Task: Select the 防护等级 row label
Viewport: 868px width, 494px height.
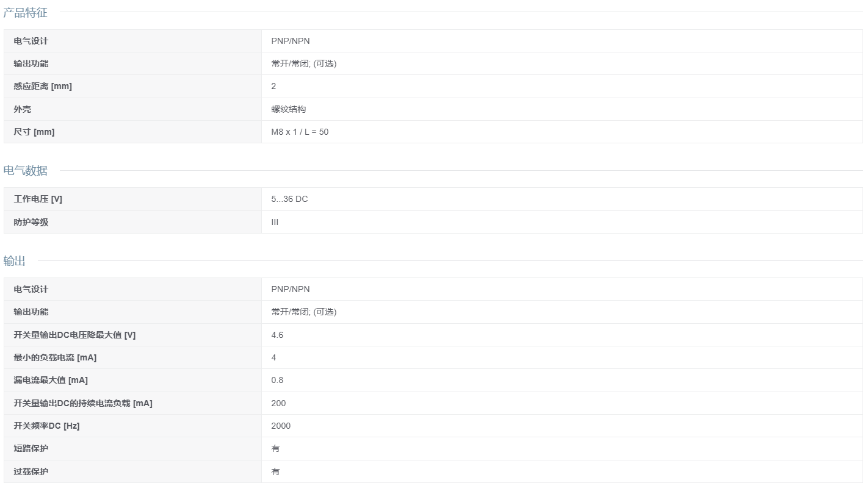Action: [31, 222]
